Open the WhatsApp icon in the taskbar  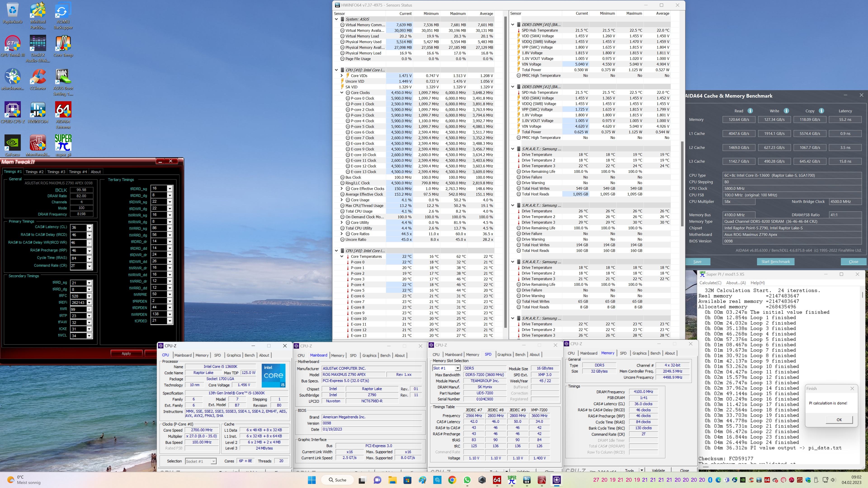pyautogui.click(x=467, y=480)
